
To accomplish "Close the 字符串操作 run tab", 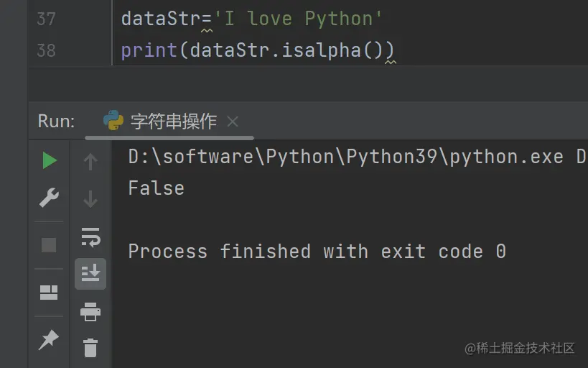I will click(x=232, y=121).
